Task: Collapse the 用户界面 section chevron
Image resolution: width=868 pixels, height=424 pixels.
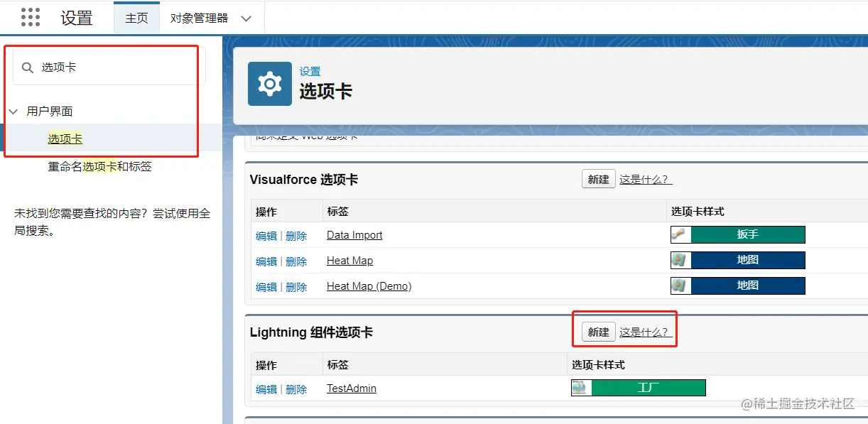Action: [13, 112]
